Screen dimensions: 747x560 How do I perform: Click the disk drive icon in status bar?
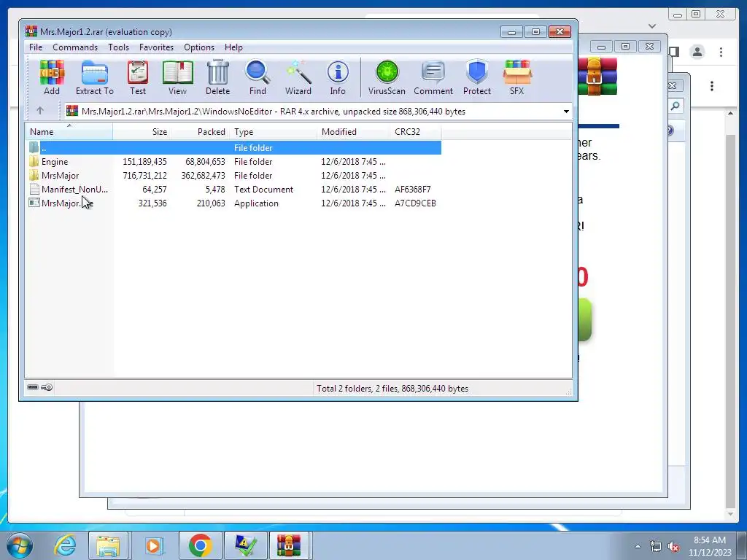pos(33,387)
